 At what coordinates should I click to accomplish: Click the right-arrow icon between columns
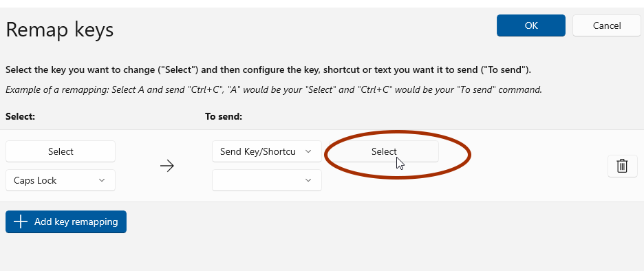167,166
